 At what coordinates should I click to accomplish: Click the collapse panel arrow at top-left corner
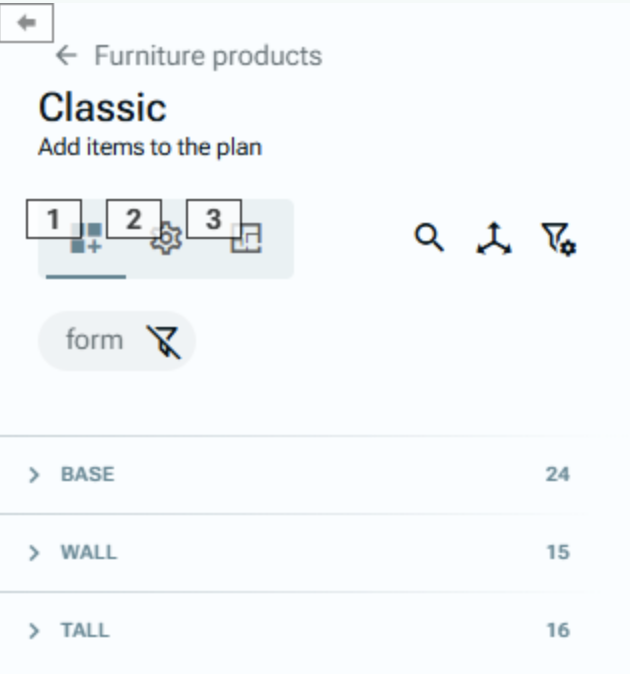[26, 23]
